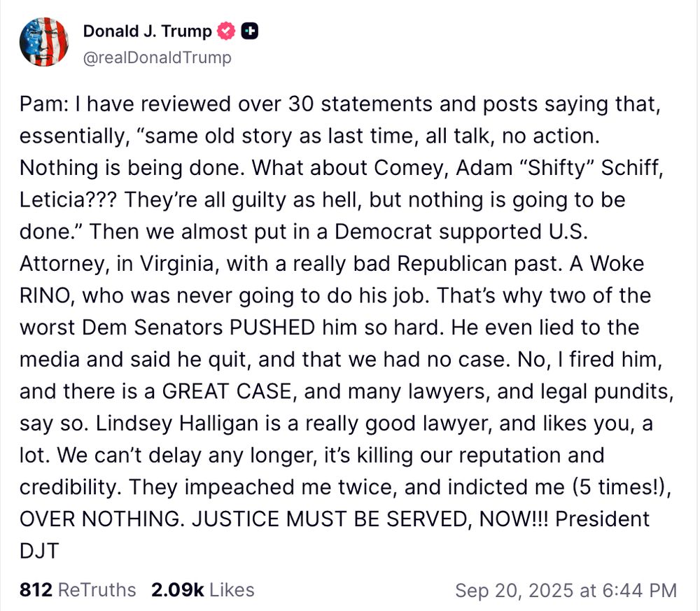View the 812 ReTruths count
700x611 pixels.
tap(36, 590)
